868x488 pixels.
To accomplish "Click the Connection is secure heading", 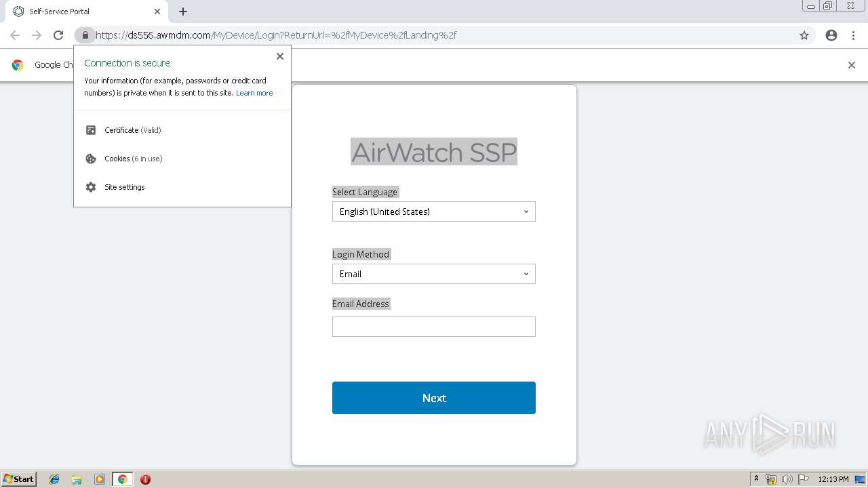I will click(127, 63).
